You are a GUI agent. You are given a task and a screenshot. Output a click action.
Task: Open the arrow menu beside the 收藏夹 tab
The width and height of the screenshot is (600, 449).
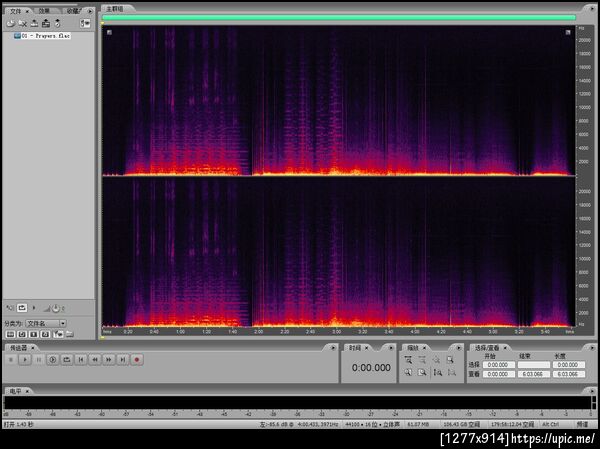[x=90, y=11]
